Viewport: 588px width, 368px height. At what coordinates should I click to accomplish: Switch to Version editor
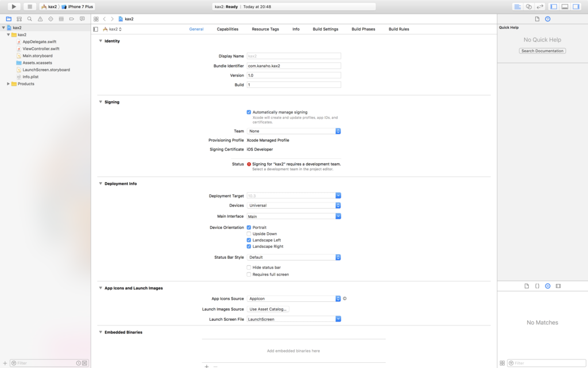540,6
